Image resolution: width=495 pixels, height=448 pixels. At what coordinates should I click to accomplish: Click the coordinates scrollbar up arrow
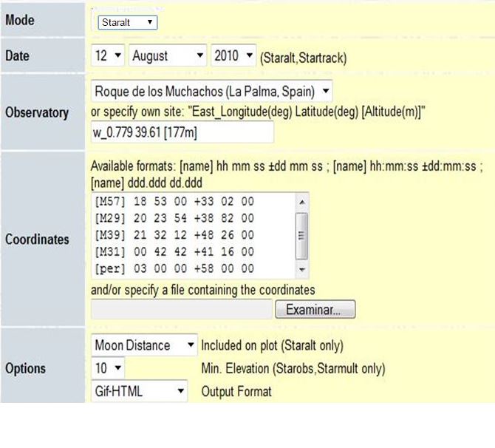(x=302, y=201)
